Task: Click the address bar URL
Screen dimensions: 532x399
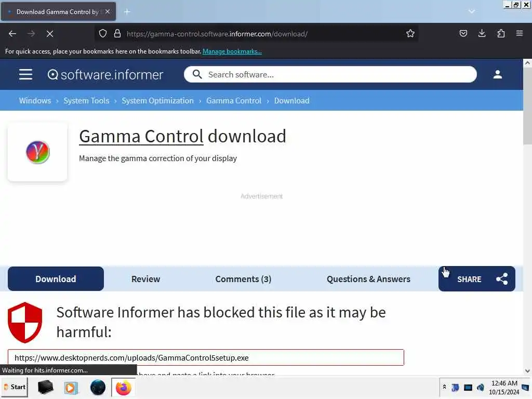Action: point(217,34)
